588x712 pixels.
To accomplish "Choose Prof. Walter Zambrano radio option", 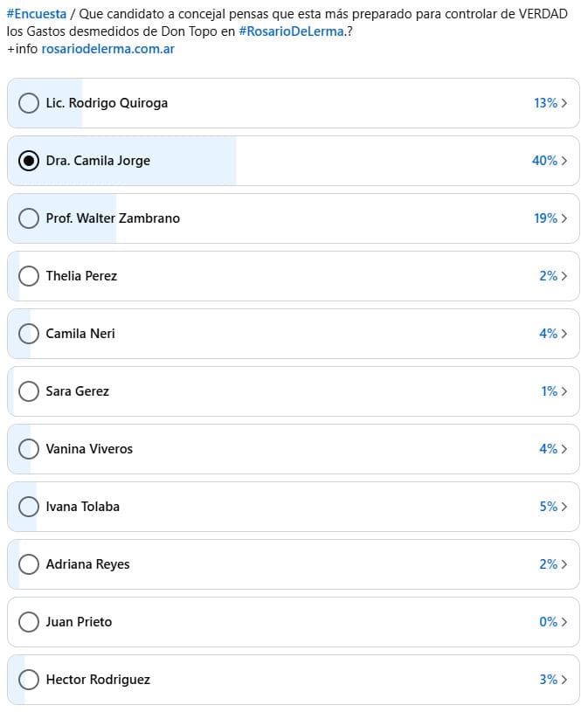I will [x=29, y=218].
